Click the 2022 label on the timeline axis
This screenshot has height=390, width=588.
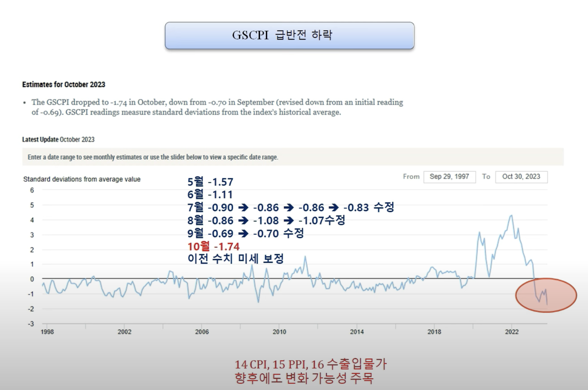pos(511,332)
